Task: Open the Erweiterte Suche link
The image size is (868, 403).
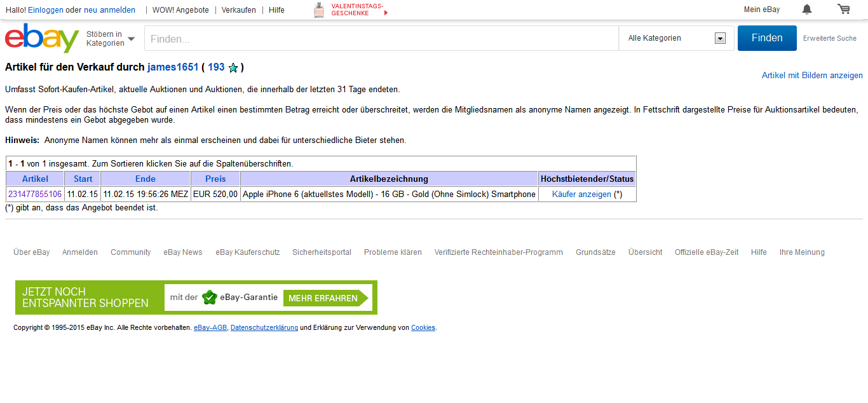Action: pos(829,38)
